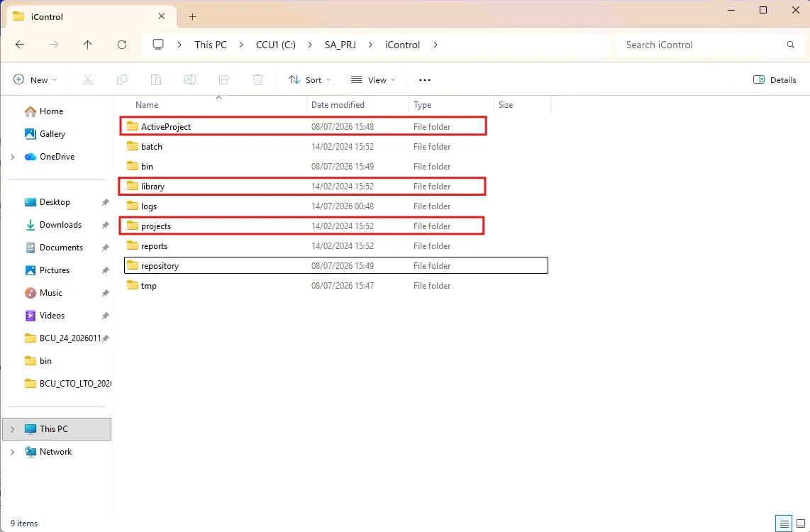810x532 pixels.
Task: Open the View dropdown menu
Action: [x=373, y=80]
